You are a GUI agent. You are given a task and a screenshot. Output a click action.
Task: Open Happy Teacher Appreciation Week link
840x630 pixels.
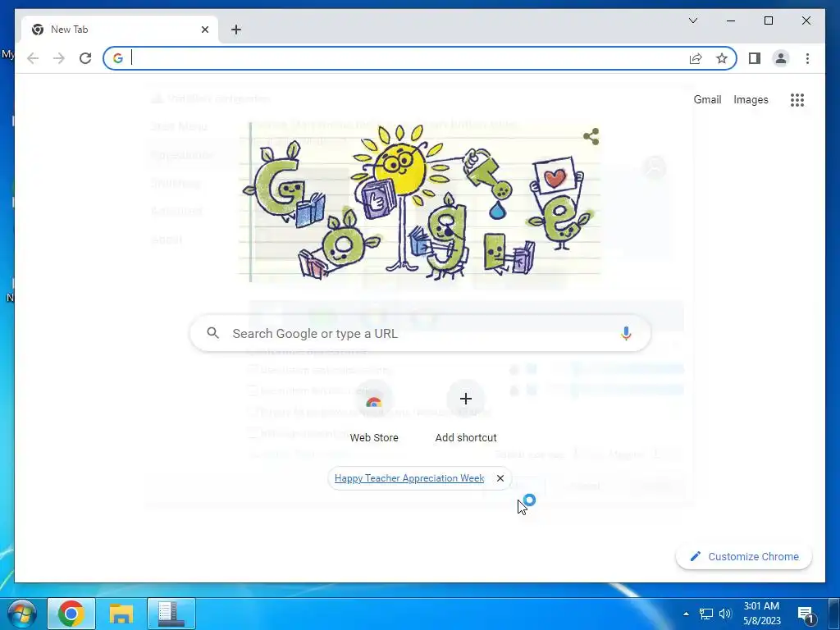tap(409, 478)
